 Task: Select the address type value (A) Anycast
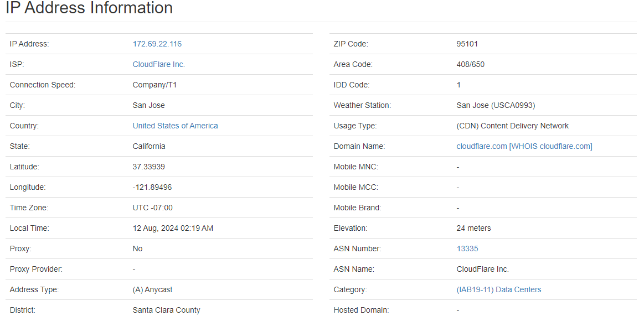coord(152,290)
